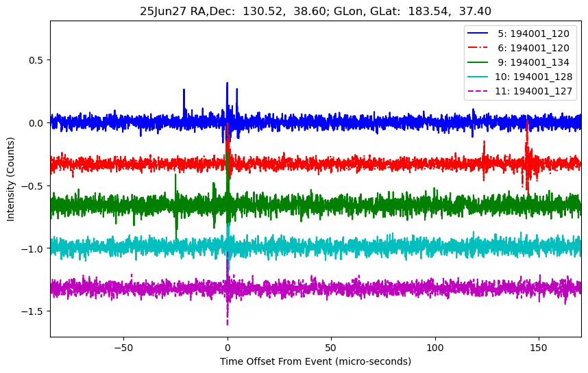Click the plot title starting with 25Jun27
This screenshot has height=373, width=588.
coord(315,11)
